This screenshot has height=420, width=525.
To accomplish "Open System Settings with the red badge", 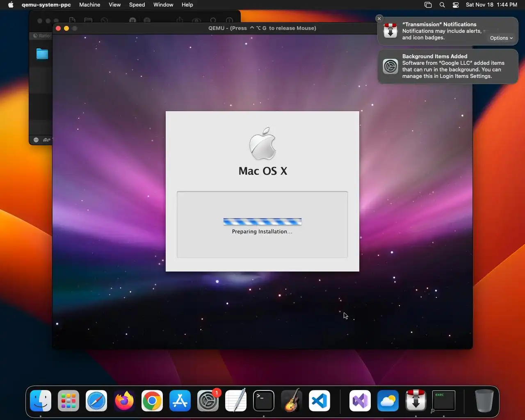I will tap(208, 401).
